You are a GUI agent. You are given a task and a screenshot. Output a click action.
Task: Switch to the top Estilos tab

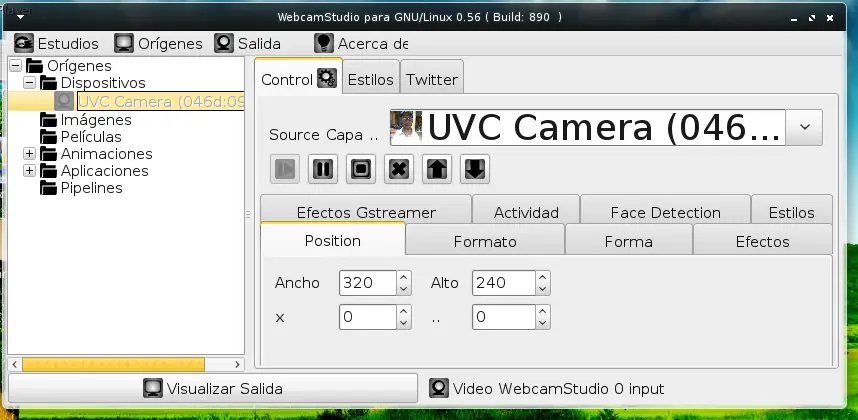tap(371, 80)
